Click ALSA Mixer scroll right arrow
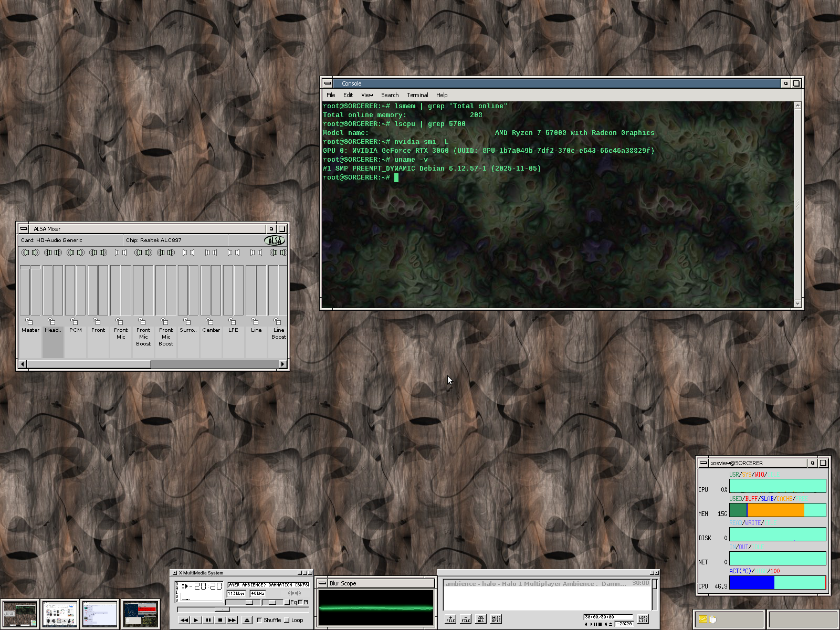Image resolution: width=840 pixels, height=630 pixels. tap(283, 364)
